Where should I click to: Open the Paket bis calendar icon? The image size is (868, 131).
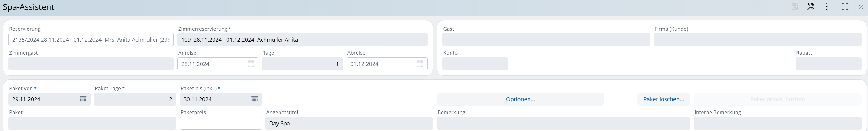(x=254, y=99)
